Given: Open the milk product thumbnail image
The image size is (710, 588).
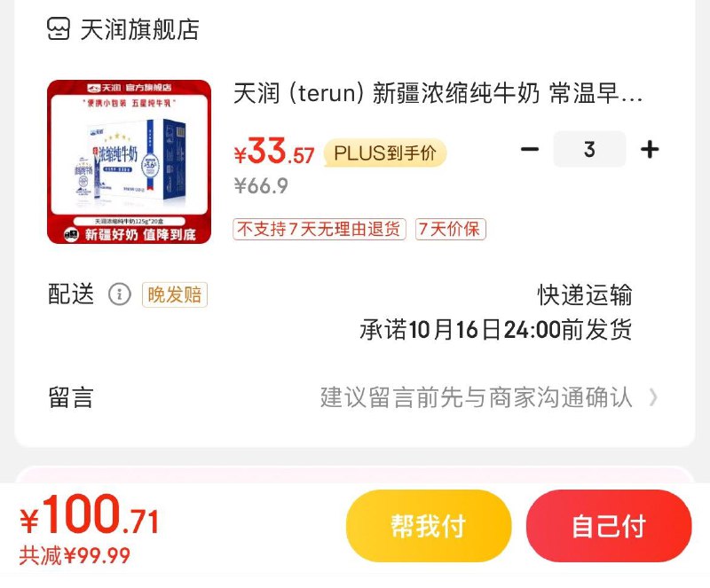Looking at the screenshot, I should pyautogui.click(x=129, y=161).
